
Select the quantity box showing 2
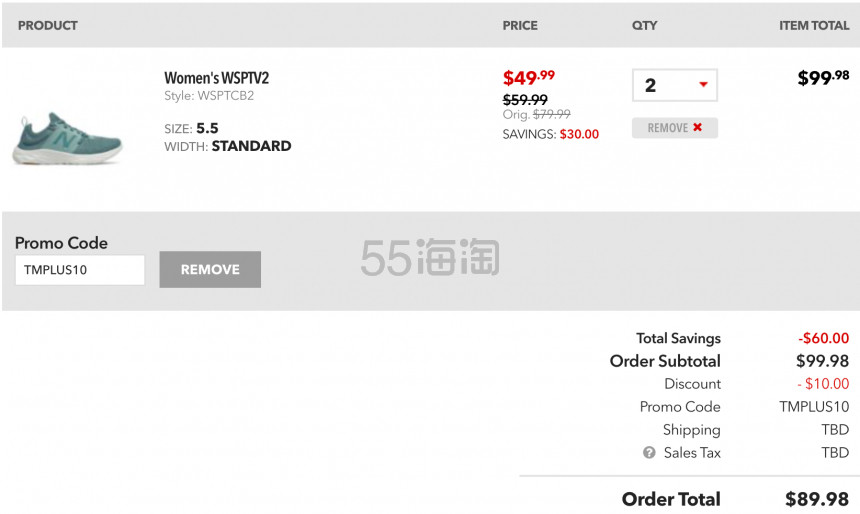pos(675,85)
